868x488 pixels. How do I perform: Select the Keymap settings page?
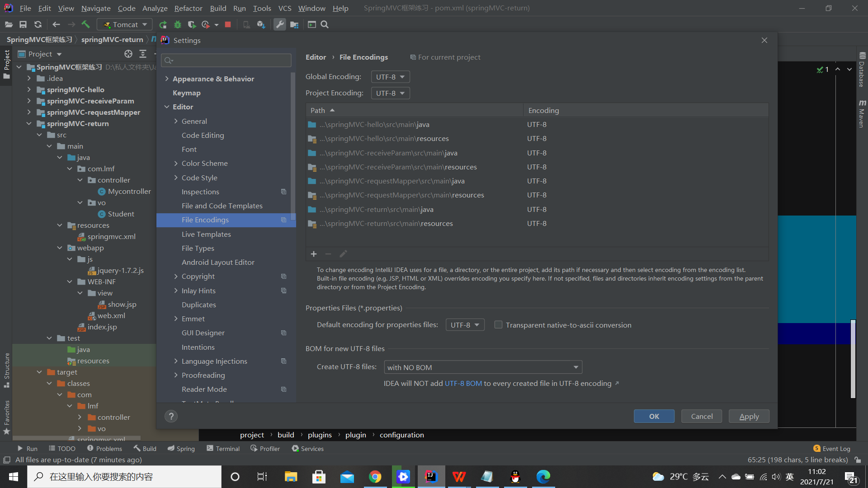[187, 93]
